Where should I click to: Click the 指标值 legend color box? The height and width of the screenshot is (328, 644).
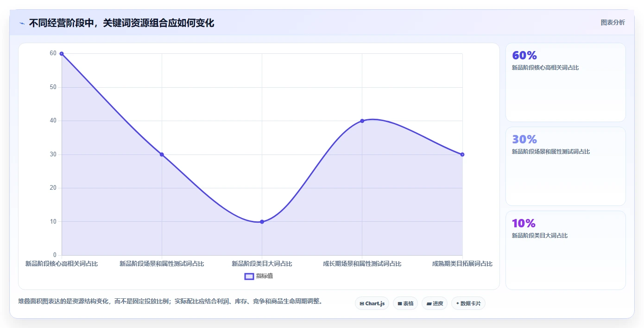point(249,277)
